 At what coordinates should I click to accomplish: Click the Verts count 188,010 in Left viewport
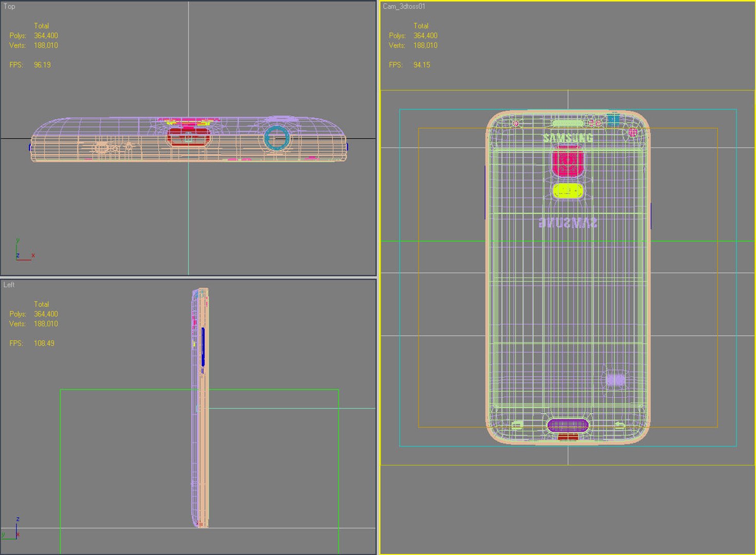[x=46, y=324]
